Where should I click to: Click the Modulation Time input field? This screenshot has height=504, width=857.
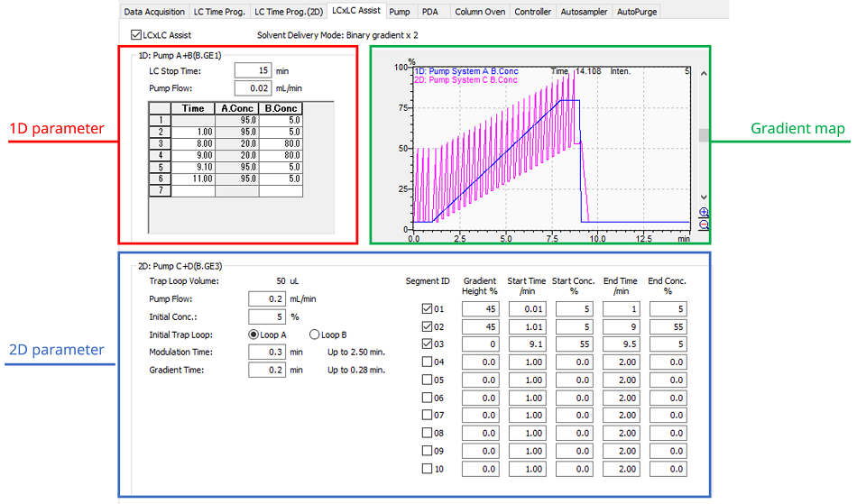click(x=267, y=352)
